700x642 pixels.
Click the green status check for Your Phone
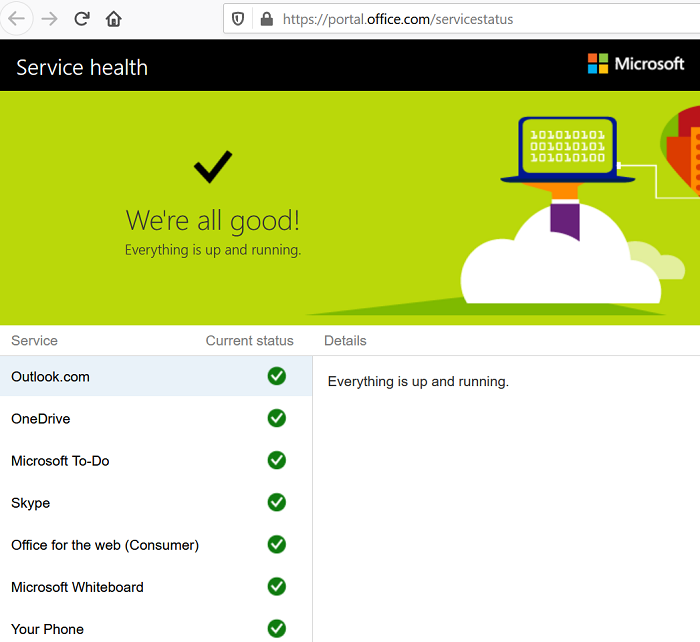pyautogui.click(x=277, y=628)
